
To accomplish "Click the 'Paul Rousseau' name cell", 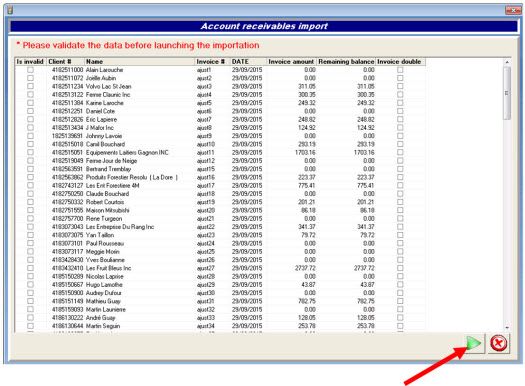I will 105,243.
